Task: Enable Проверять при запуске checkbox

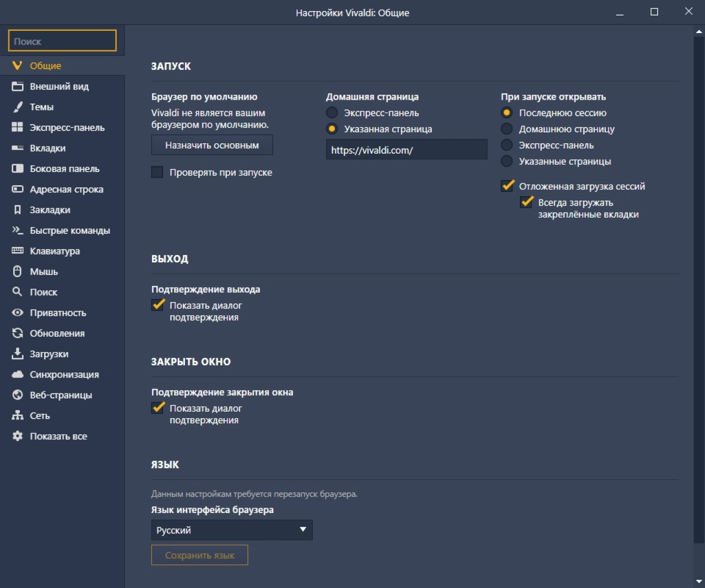Action: pos(158,172)
